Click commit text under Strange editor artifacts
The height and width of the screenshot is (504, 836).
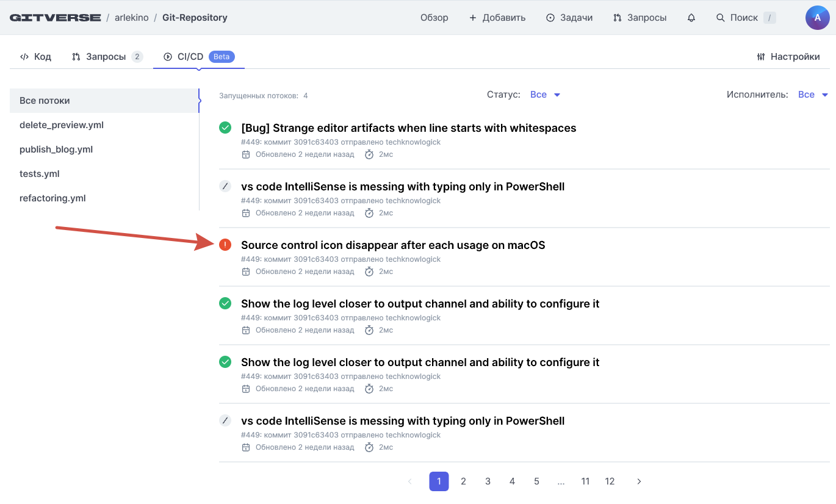click(x=341, y=142)
